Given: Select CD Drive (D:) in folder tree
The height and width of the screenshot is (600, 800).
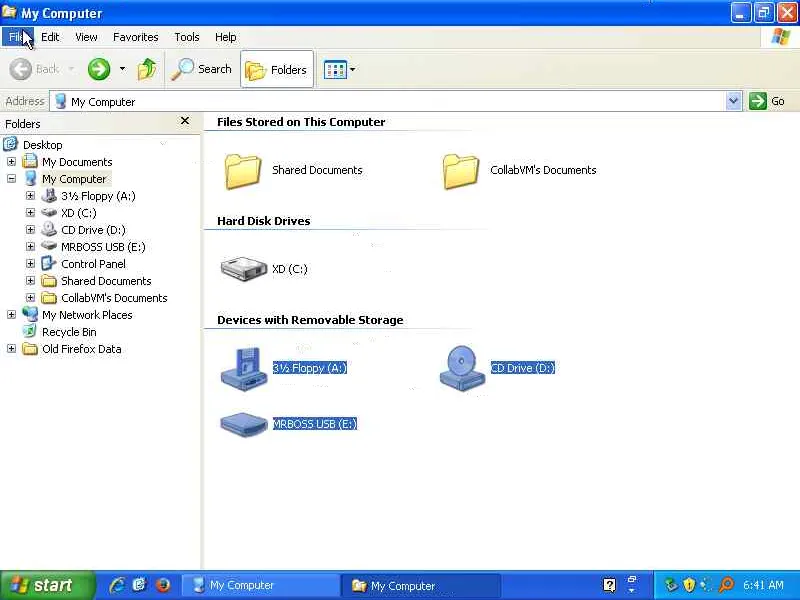Looking at the screenshot, I should click(93, 230).
